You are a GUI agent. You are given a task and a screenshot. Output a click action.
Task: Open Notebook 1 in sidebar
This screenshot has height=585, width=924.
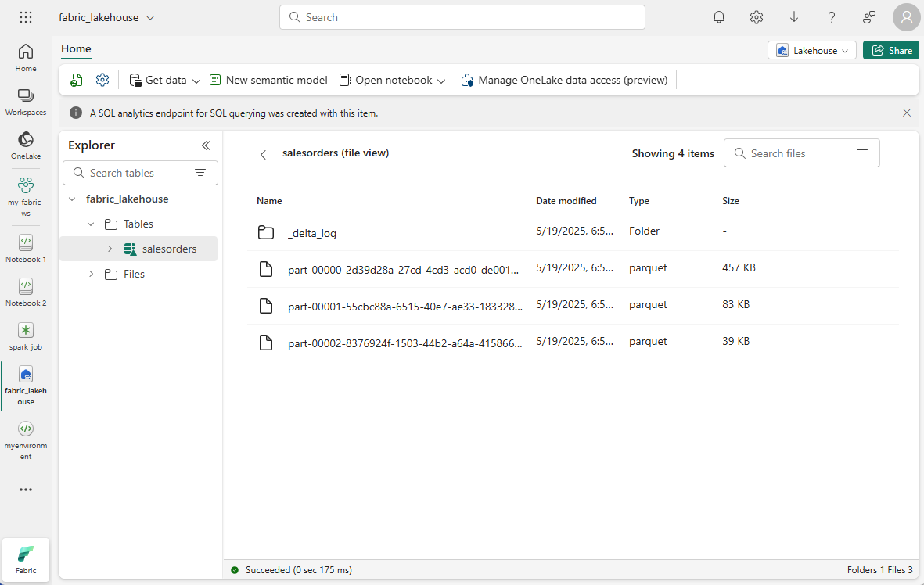point(25,248)
